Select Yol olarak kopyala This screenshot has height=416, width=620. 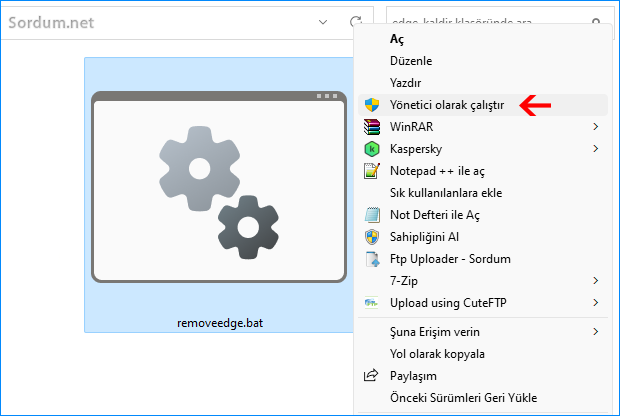tap(482, 354)
